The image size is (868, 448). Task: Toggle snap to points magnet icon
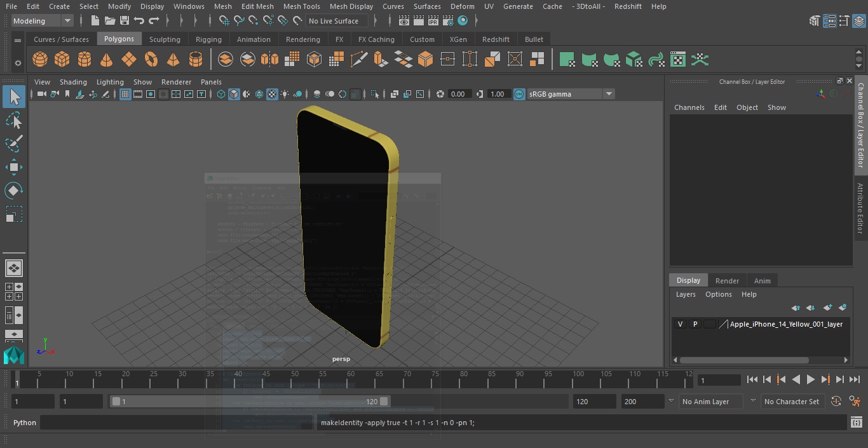[x=254, y=21]
